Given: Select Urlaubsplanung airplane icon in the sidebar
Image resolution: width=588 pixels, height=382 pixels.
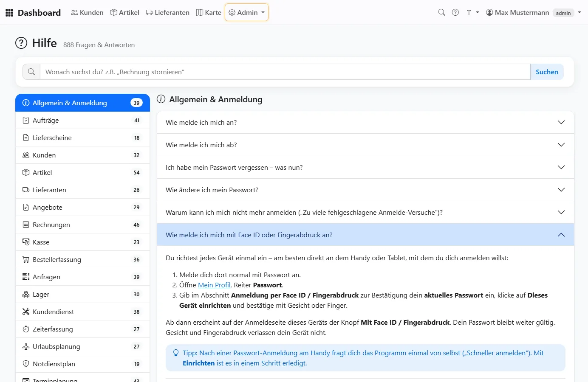Looking at the screenshot, I should coord(26,347).
